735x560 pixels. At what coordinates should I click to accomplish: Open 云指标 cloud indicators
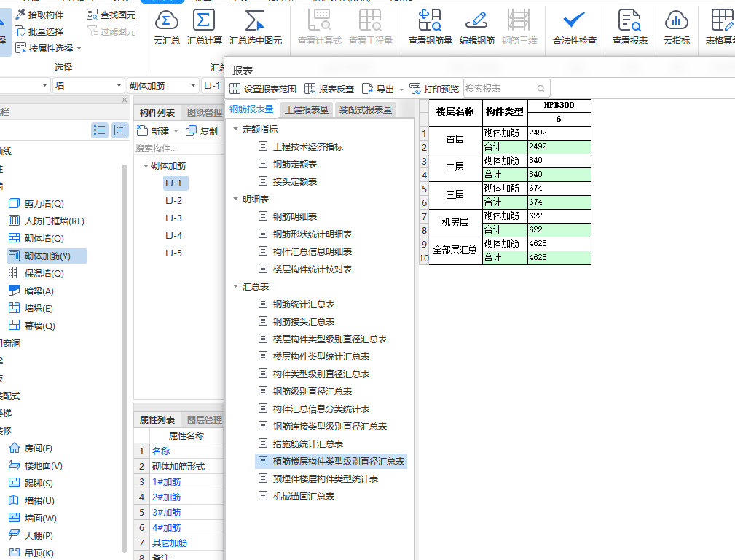pos(677,27)
